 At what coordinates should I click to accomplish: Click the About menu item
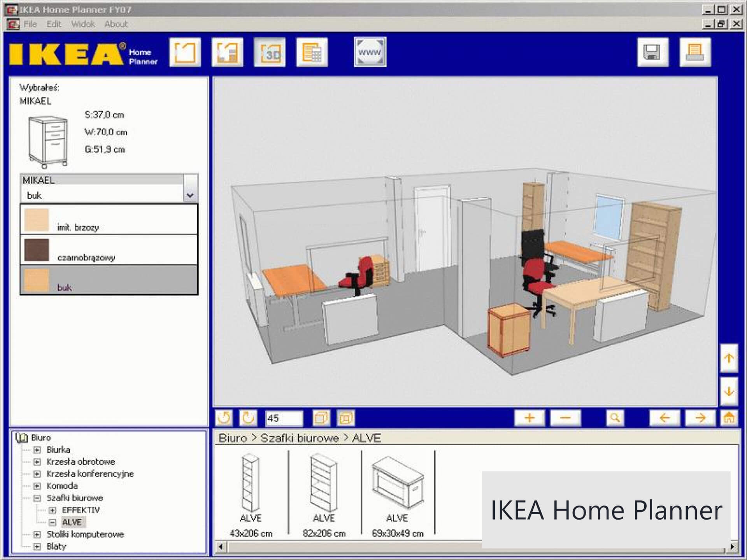[x=115, y=24]
